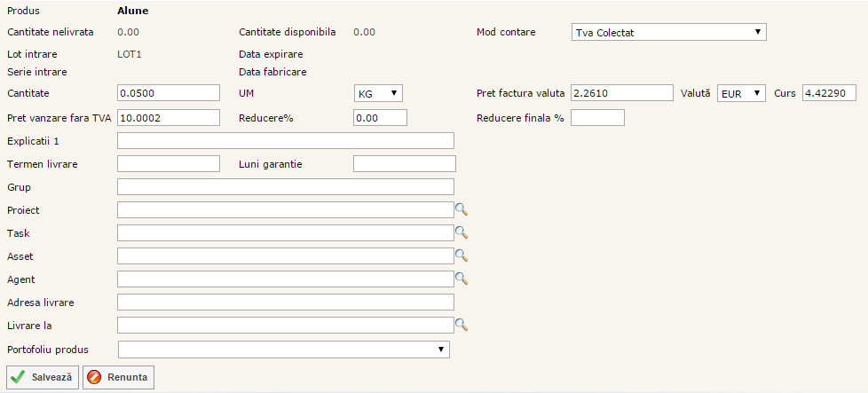Open Agent search using magnifier icon

pos(461,279)
